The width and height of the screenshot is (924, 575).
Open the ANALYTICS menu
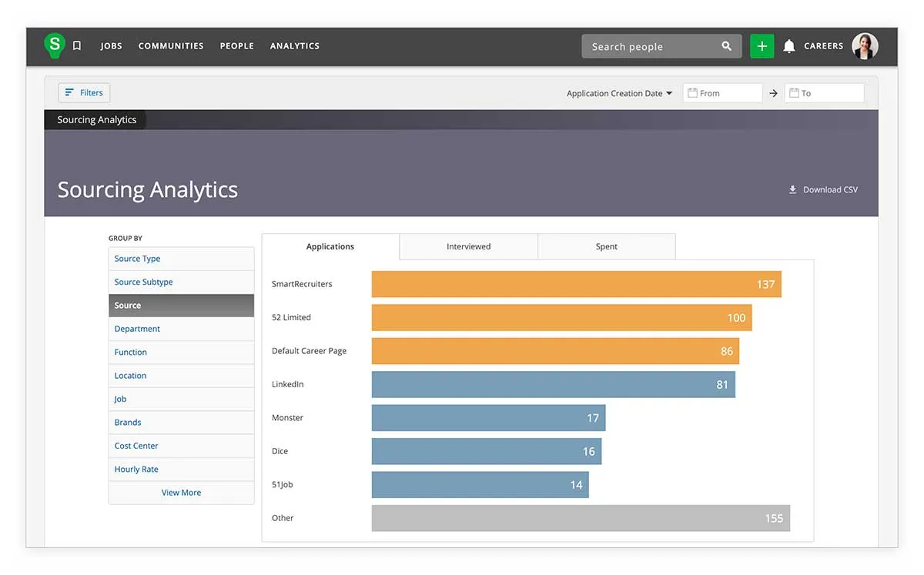click(294, 45)
